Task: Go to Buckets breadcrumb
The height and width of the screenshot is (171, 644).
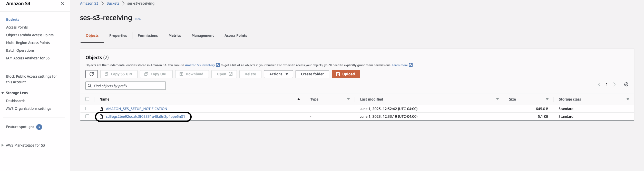Action: 113,3
